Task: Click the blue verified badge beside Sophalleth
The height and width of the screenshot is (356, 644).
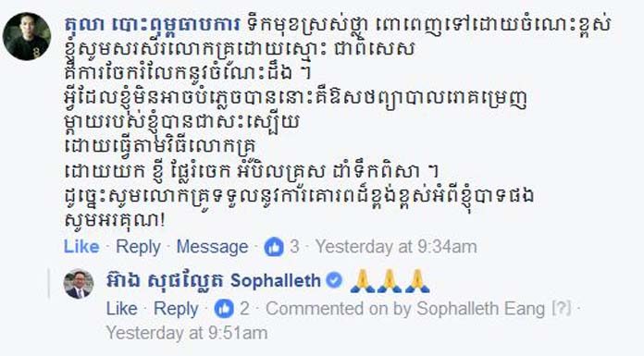Action: pos(334,280)
